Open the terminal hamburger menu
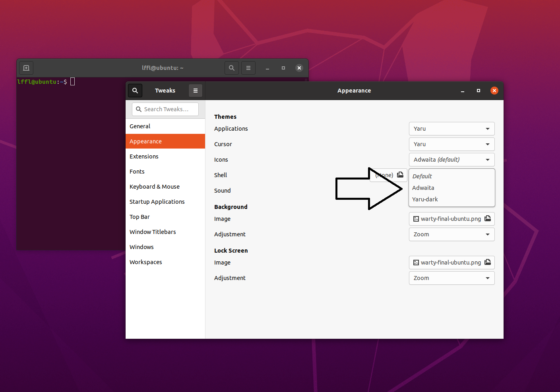Viewport: 560px width, 392px height. pyautogui.click(x=248, y=68)
